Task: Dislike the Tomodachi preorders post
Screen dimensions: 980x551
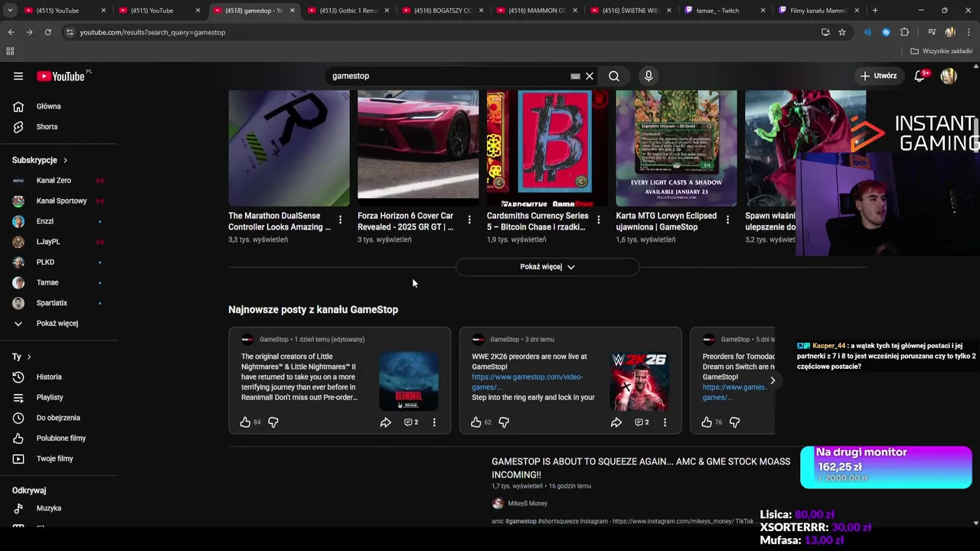Action: [x=734, y=422]
